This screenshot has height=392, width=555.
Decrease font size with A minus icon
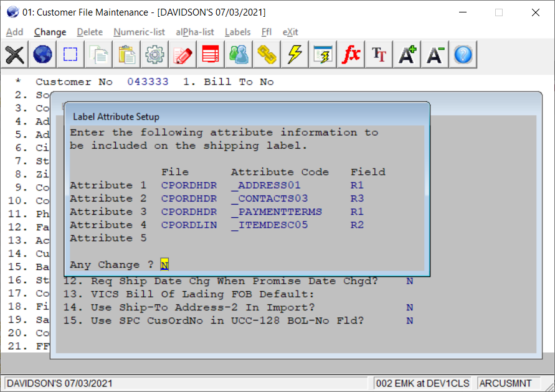point(435,55)
